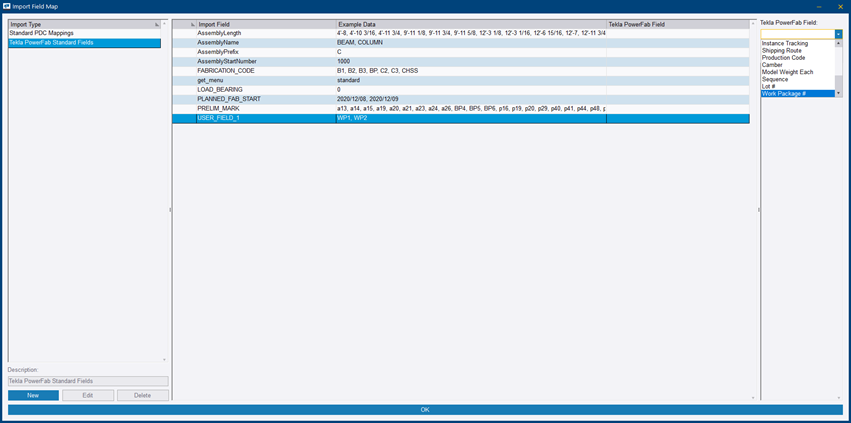Click the B1, B2, B3 example data cell
This screenshot has width=851, height=423.
[471, 71]
